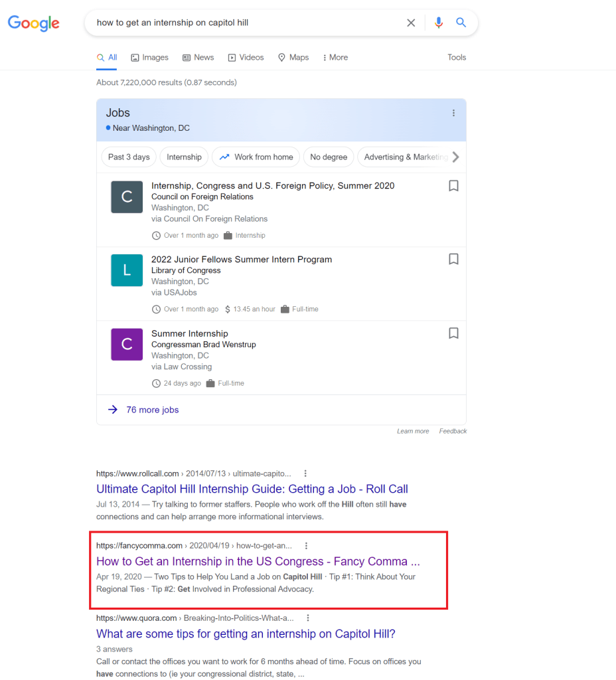
Task: Click the magnifying glass to search
Action: click(461, 22)
